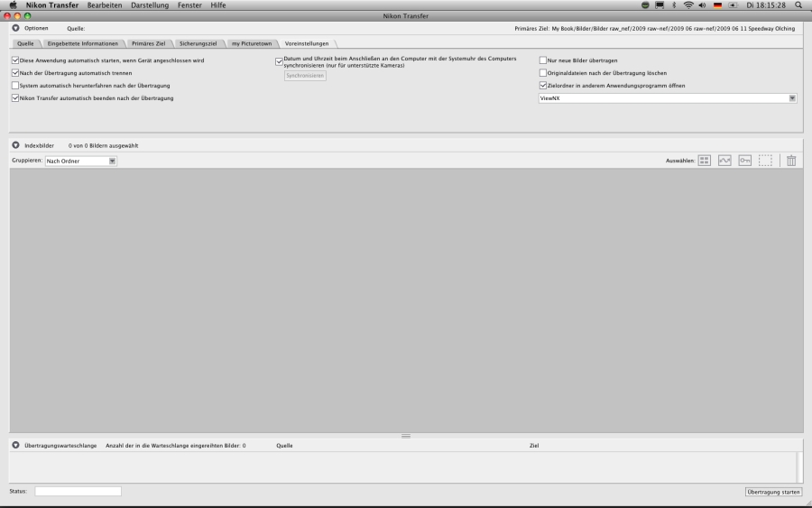This screenshot has width=812, height=508.
Task: Toggle 'Nach der Übertragung automatisch trennen' checkbox
Action: (x=15, y=73)
